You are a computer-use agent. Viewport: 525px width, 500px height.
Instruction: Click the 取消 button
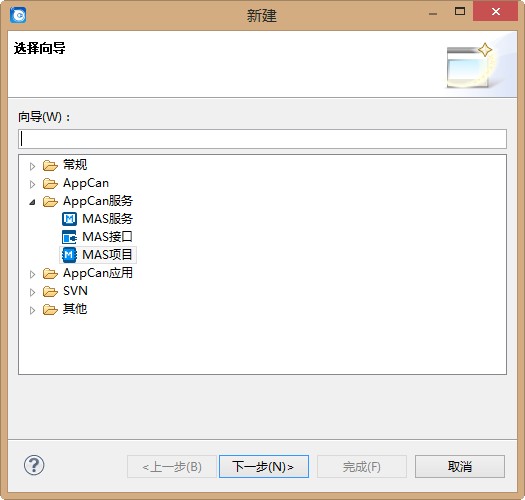460,466
